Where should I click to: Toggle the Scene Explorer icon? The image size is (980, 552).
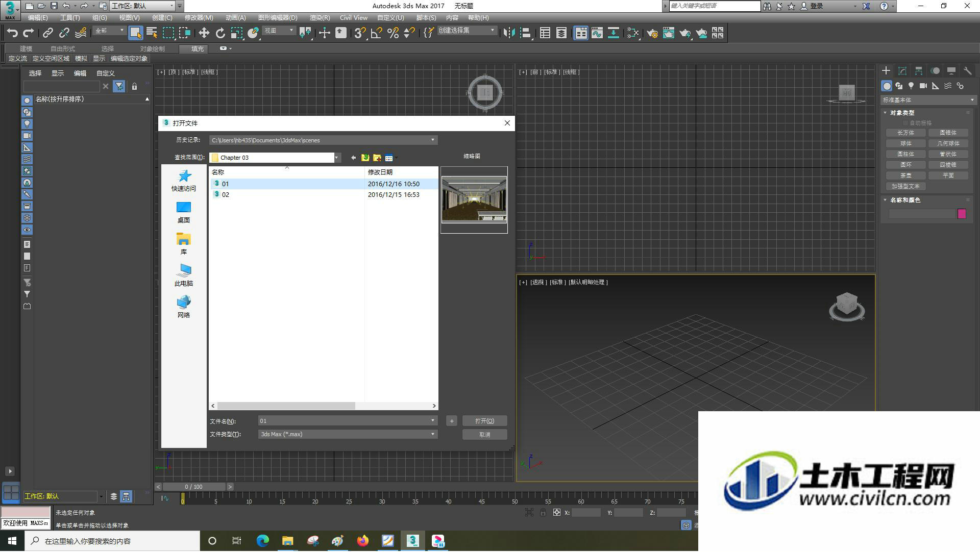pyautogui.click(x=545, y=33)
